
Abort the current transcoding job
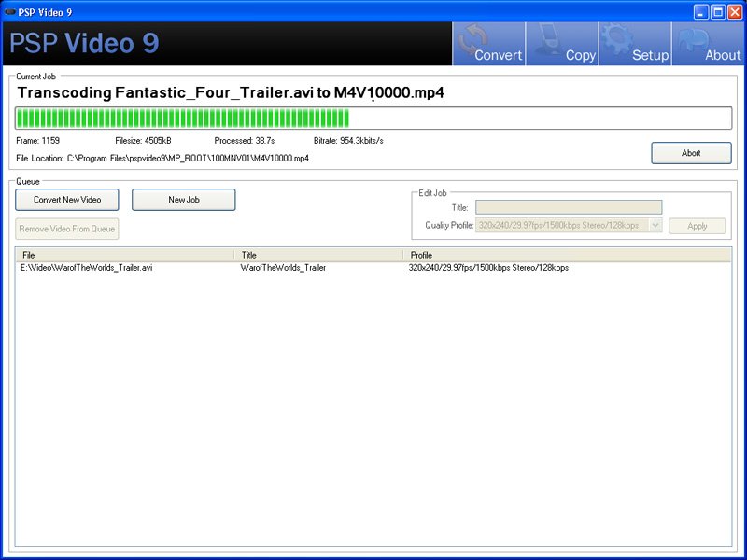691,153
